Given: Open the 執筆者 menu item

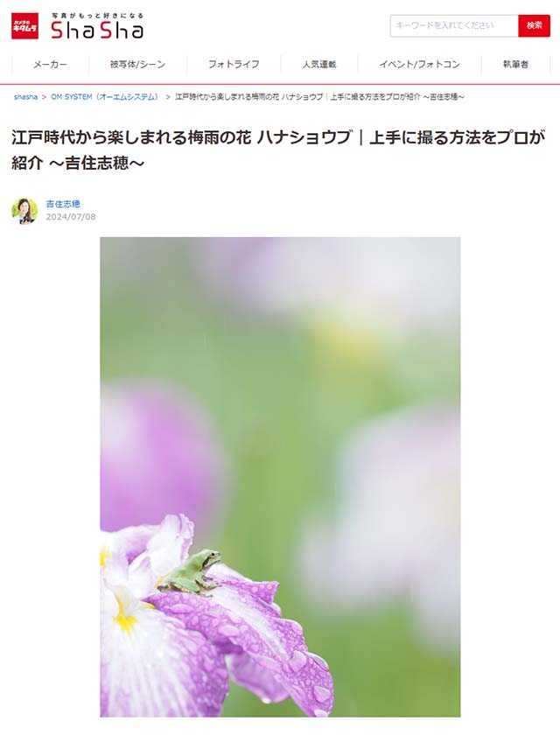Looking at the screenshot, I should point(515,64).
